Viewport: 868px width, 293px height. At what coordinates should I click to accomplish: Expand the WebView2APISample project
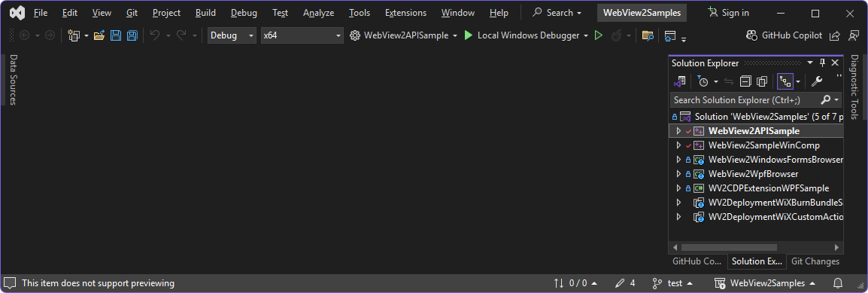pos(678,131)
